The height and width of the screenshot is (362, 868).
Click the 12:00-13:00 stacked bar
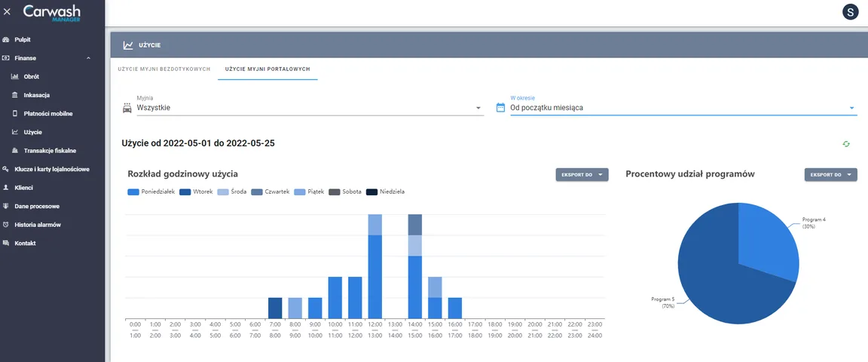(374, 266)
